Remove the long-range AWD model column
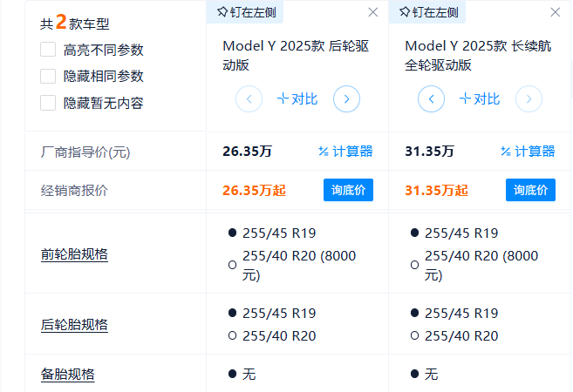 point(555,12)
